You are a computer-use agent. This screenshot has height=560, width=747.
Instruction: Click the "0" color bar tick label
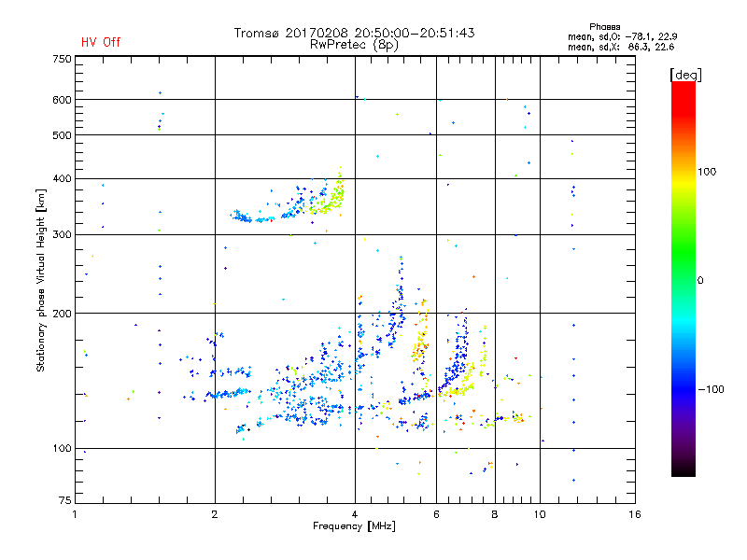(700, 281)
